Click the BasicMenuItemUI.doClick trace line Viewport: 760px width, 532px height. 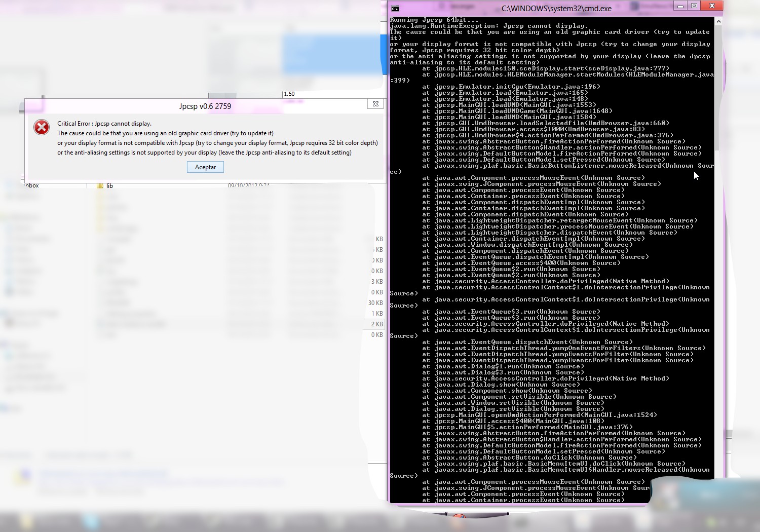coord(554,464)
